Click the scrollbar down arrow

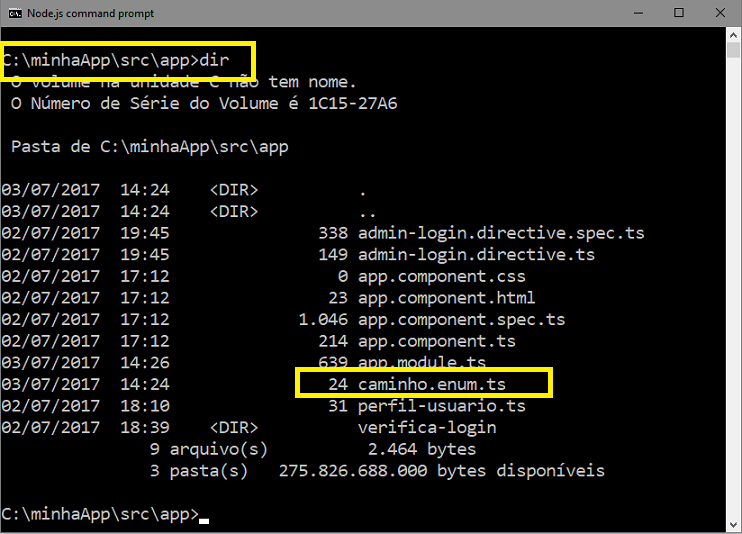[733, 525]
